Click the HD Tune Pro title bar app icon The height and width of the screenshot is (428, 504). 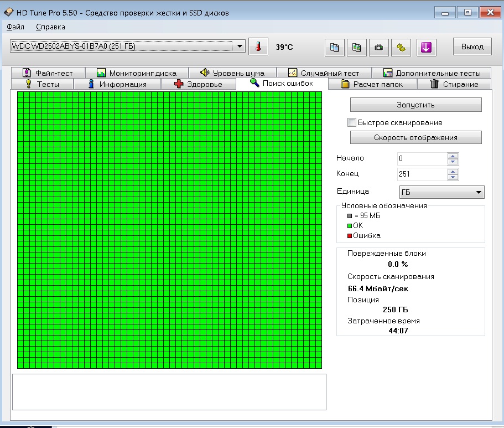(x=9, y=12)
